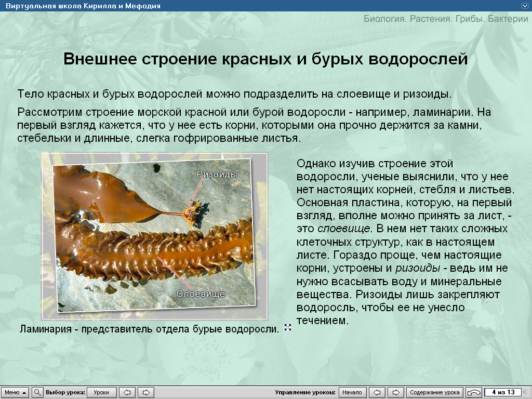Screen dimensions: 532x399
Task: Open Содержание урока
Action: [435, 392]
